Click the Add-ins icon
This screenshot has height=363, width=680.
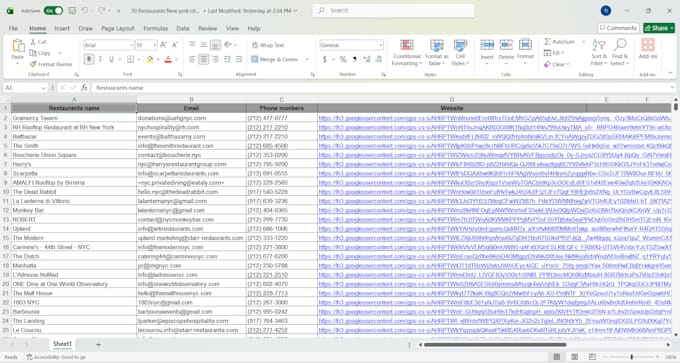pos(648,45)
